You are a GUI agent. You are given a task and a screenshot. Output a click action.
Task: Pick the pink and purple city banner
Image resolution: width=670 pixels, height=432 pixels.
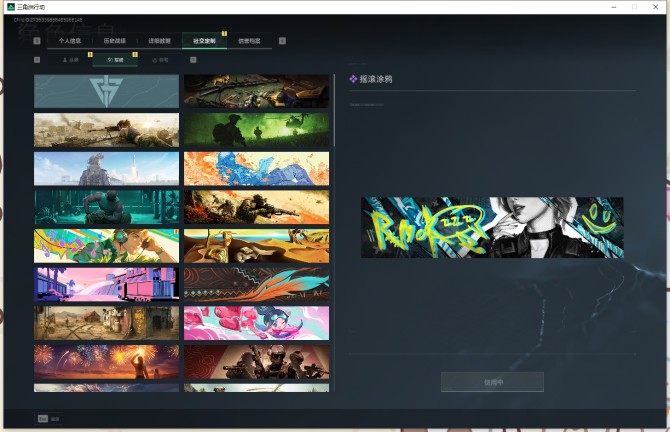tap(106, 284)
